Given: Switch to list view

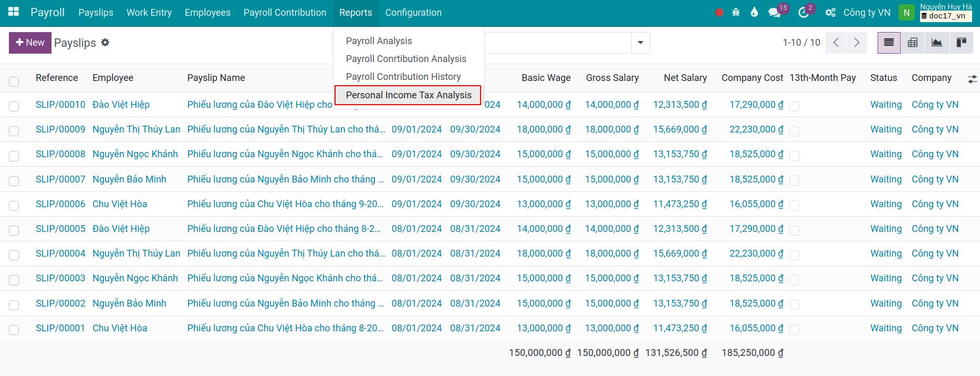Looking at the screenshot, I should [x=889, y=43].
